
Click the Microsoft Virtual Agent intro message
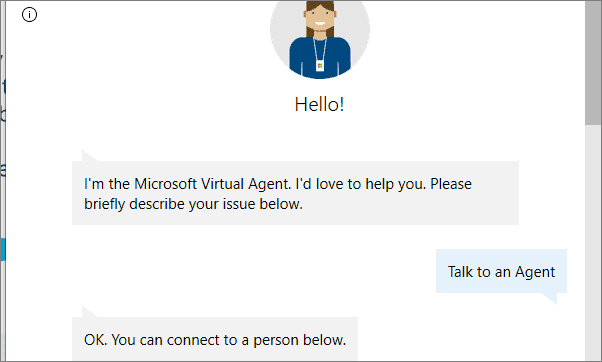pyautogui.click(x=295, y=193)
